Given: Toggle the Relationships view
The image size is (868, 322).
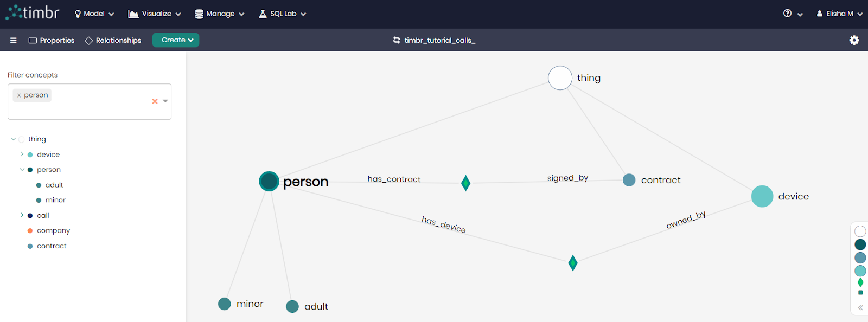Looking at the screenshot, I should 113,40.
